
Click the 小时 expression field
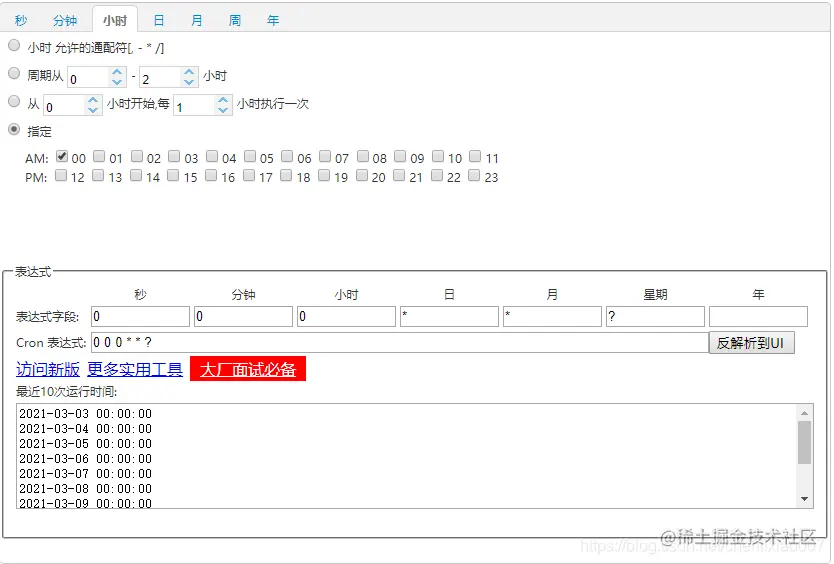(346, 316)
